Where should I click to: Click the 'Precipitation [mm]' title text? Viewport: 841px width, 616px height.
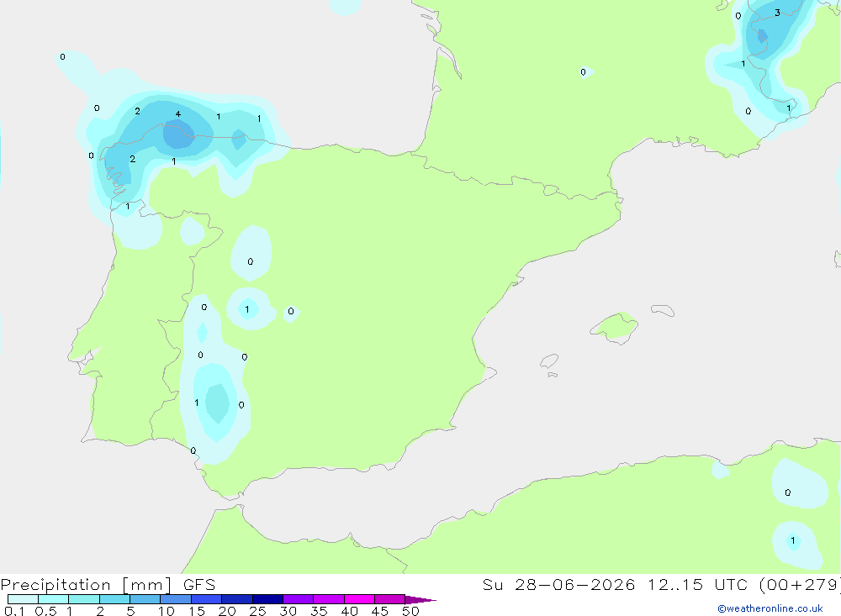pyautogui.click(x=86, y=585)
